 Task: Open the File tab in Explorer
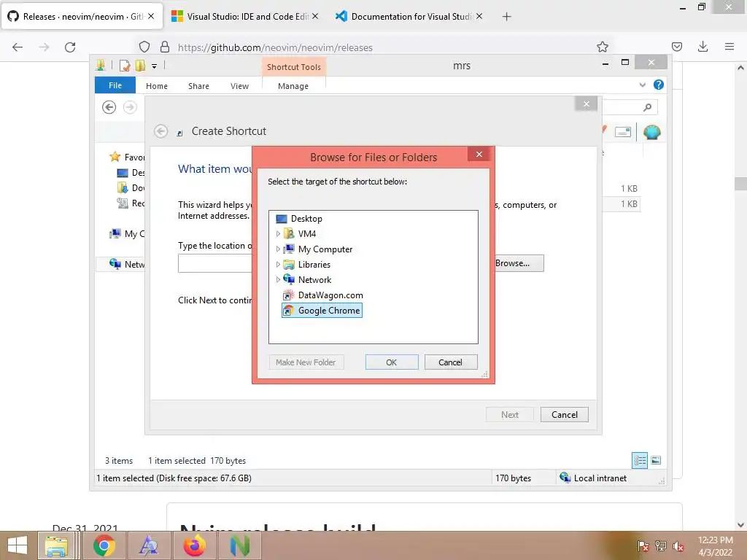(115, 85)
